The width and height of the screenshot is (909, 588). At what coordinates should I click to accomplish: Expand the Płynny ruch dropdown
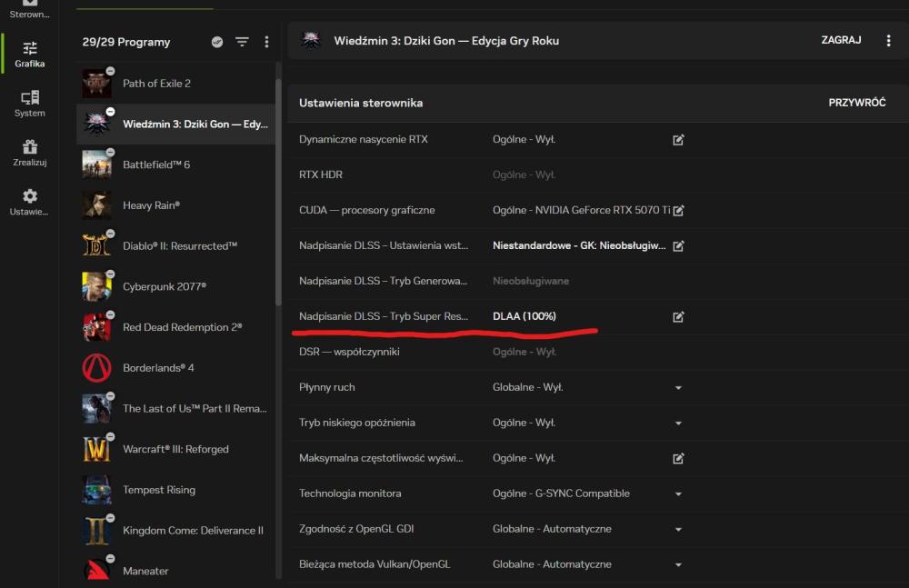pyautogui.click(x=678, y=387)
